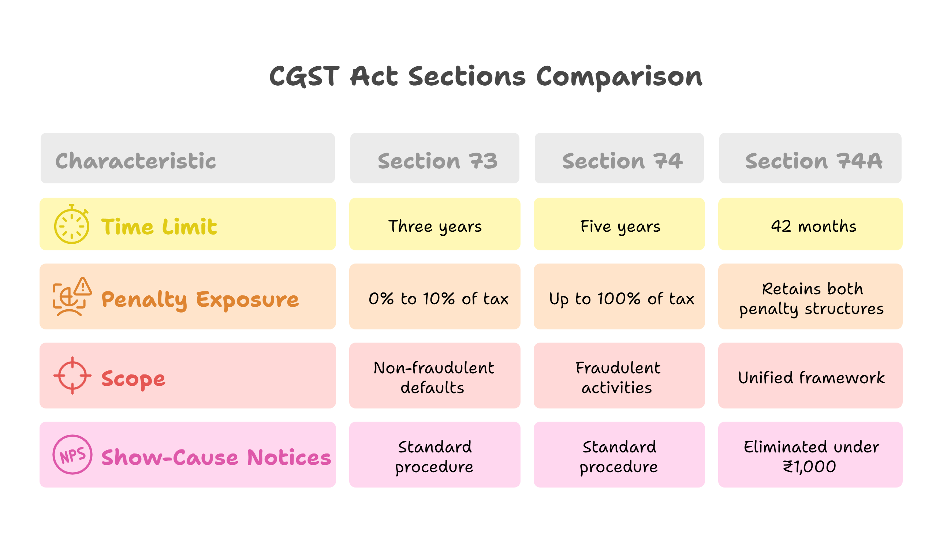Click the NPS badge icon
The image size is (951, 560).
[72, 455]
